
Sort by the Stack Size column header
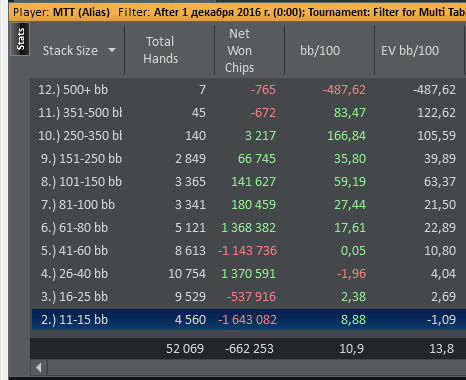pos(70,51)
